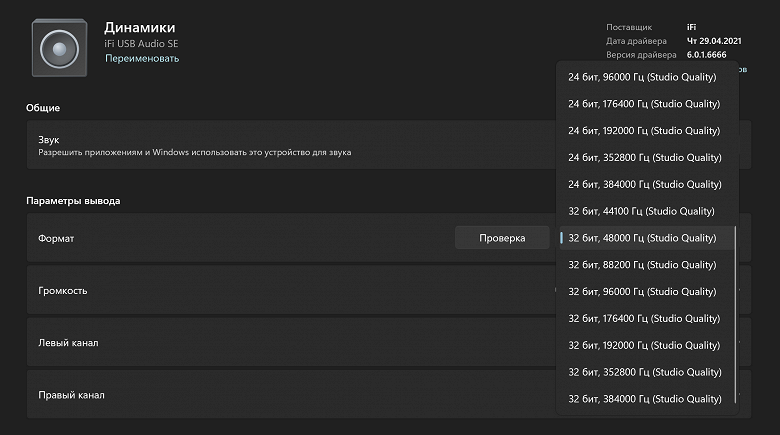Click the format list scrollbar

[737, 310]
